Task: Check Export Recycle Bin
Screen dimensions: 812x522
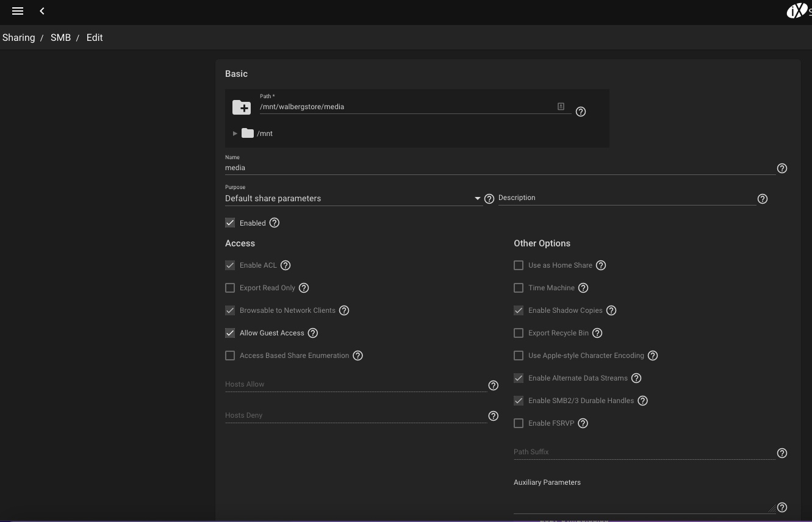Action: tap(519, 333)
